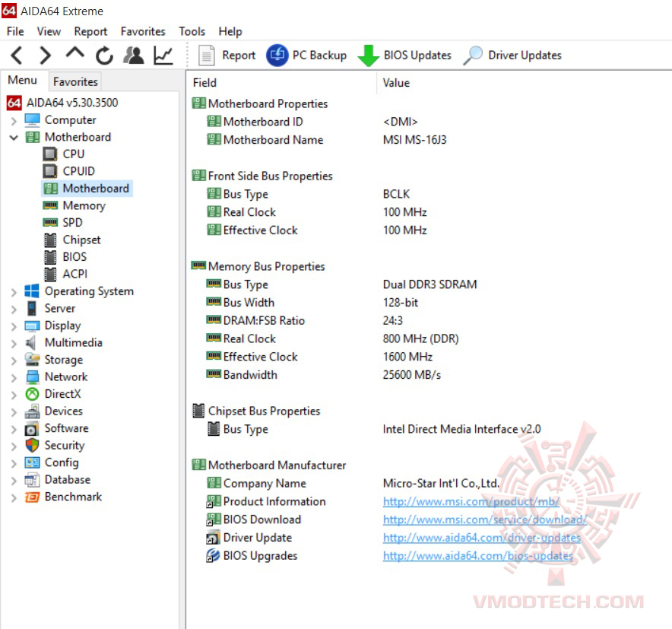Select the highlighted Motherboard sub-item
Screen dimensions: 672x629
tap(87, 188)
